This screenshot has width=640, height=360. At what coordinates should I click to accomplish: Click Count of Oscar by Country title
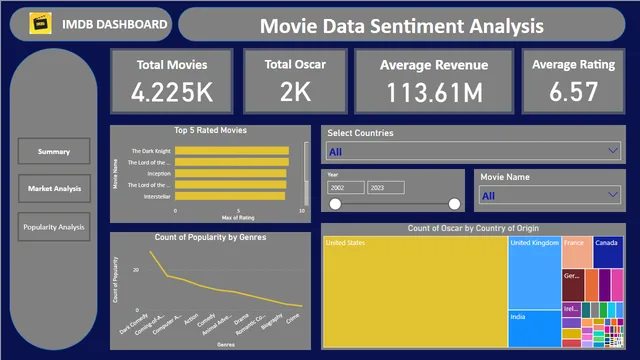point(473,228)
